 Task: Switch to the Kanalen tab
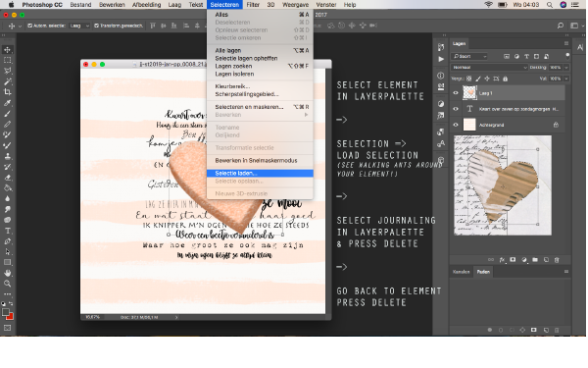(x=462, y=272)
